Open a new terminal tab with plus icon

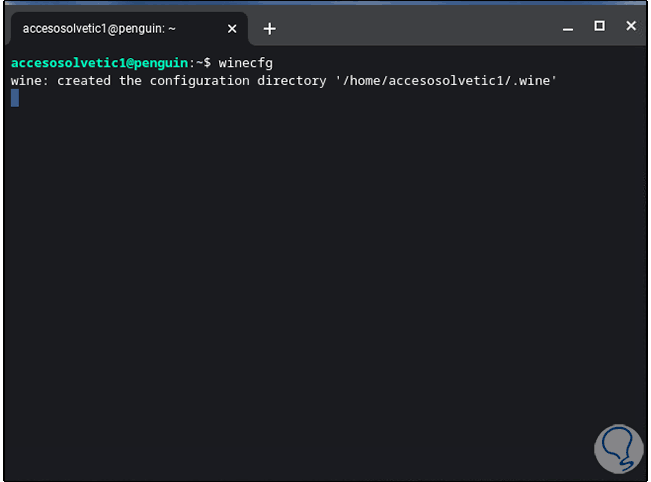269,29
